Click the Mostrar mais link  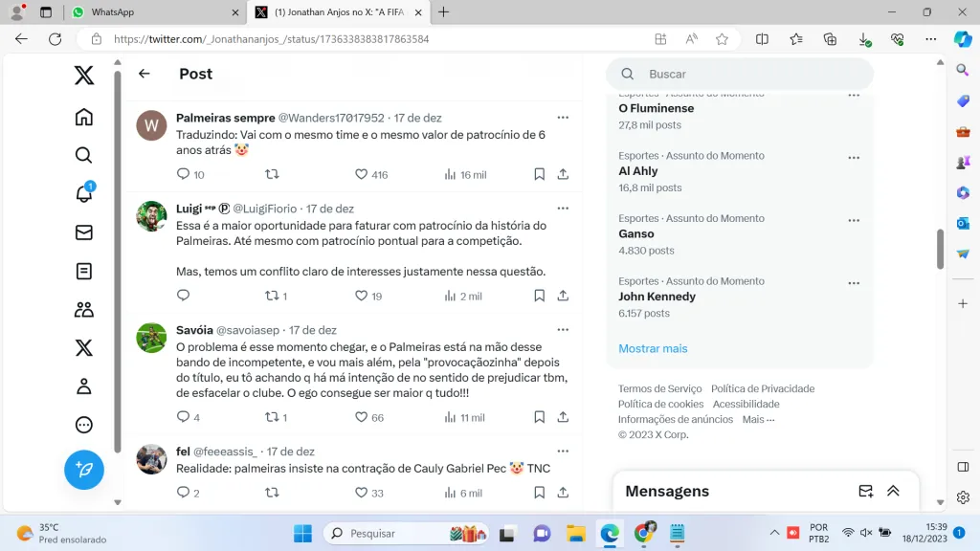[653, 348]
